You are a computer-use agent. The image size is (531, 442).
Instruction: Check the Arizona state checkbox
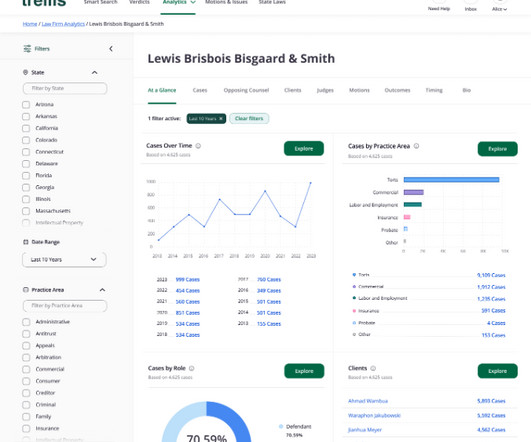26,105
